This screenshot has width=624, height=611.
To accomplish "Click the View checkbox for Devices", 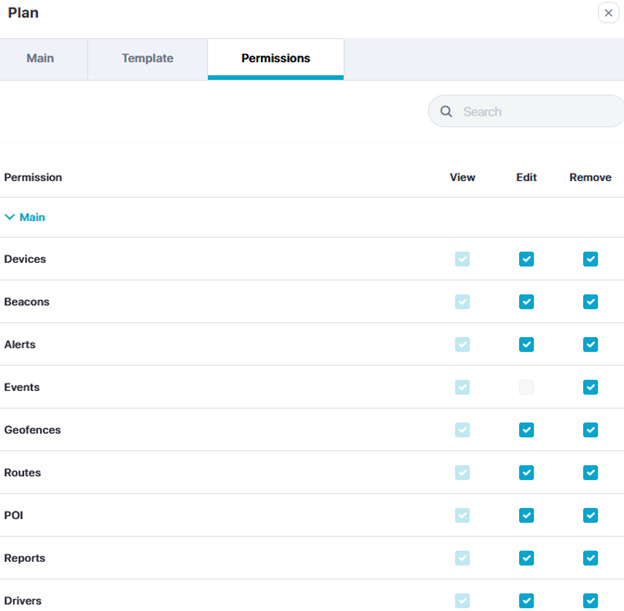I will click(462, 259).
